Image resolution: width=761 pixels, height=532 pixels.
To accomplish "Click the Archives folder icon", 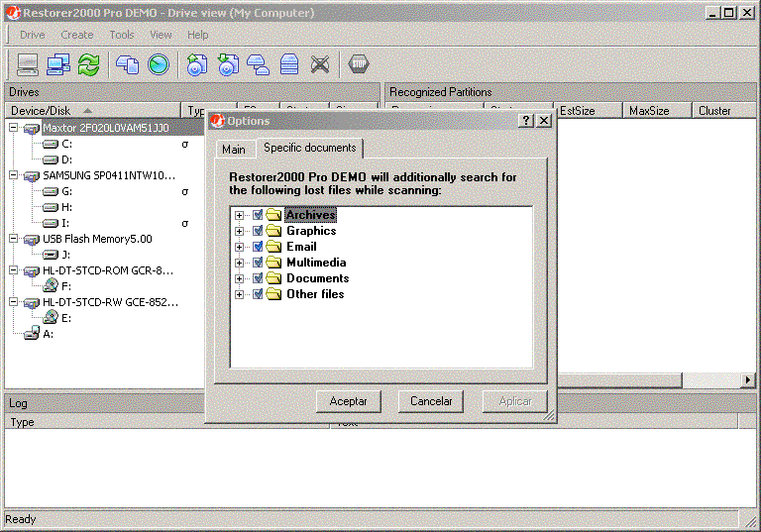I will tap(273, 215).
